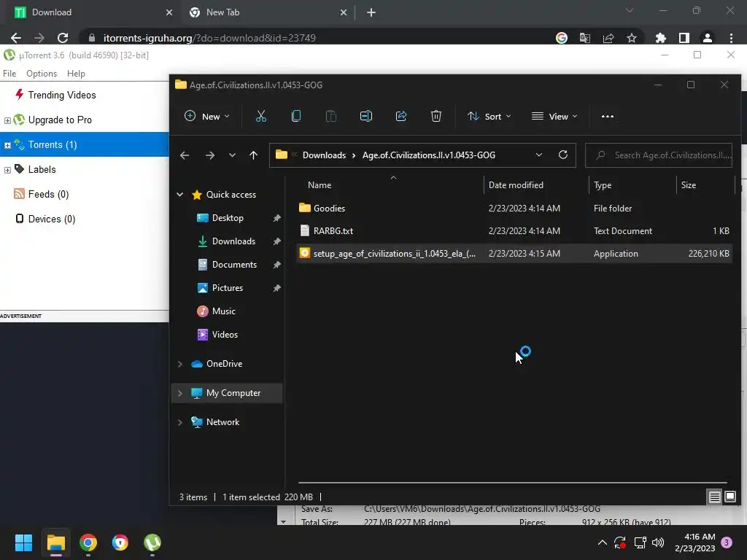Go back in File Explorer
The width and height of the screenshot is (747, 560).
tap(185, 155)
